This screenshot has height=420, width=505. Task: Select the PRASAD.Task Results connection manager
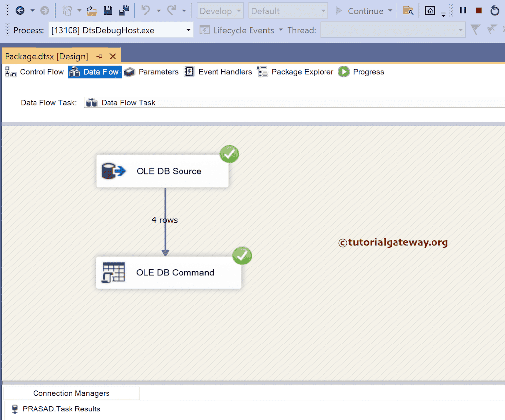point(62,409)
